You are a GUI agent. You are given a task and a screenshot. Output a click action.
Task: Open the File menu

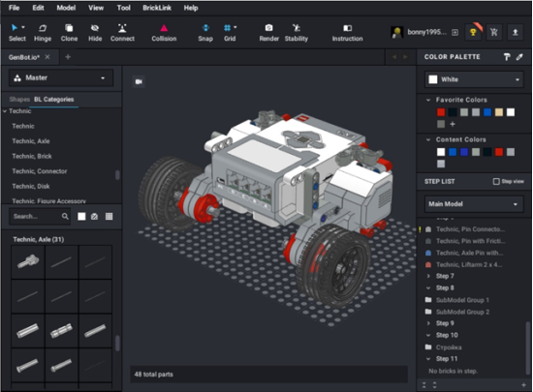point(14,8)
